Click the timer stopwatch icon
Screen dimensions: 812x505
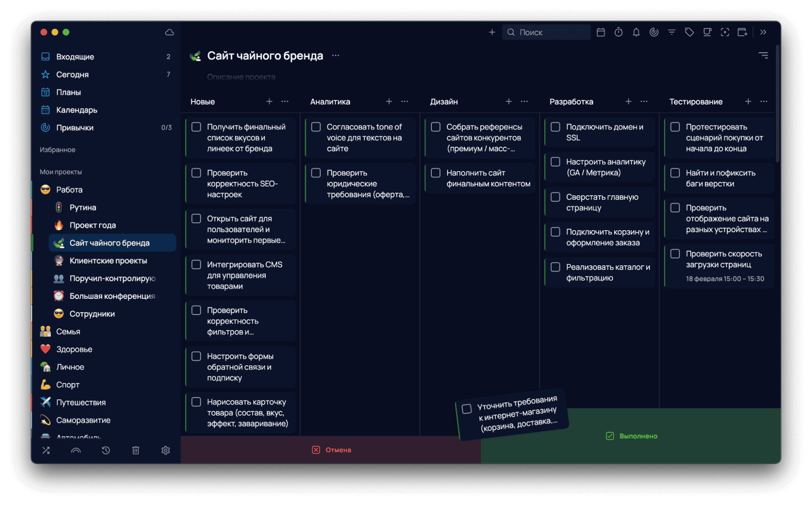[618, 32]
